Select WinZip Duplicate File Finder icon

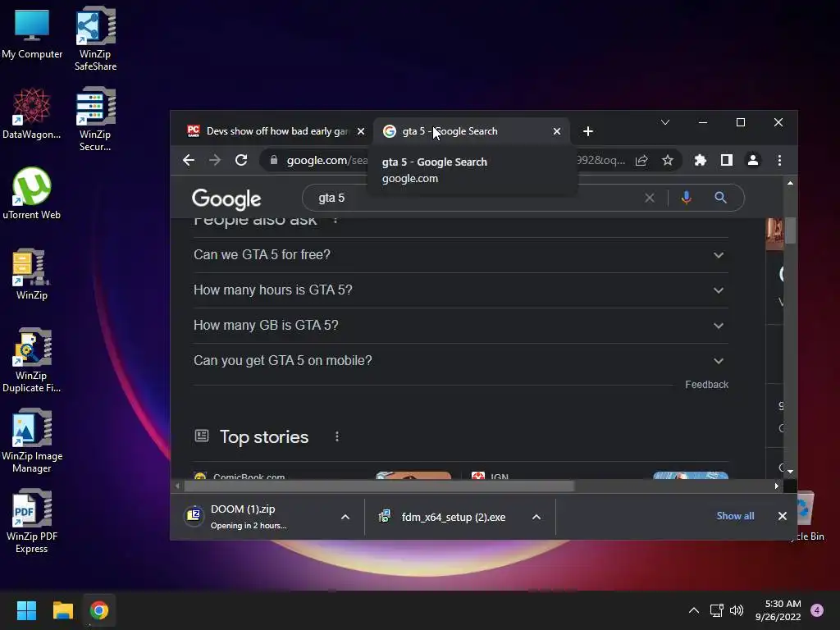pos(32,360)
